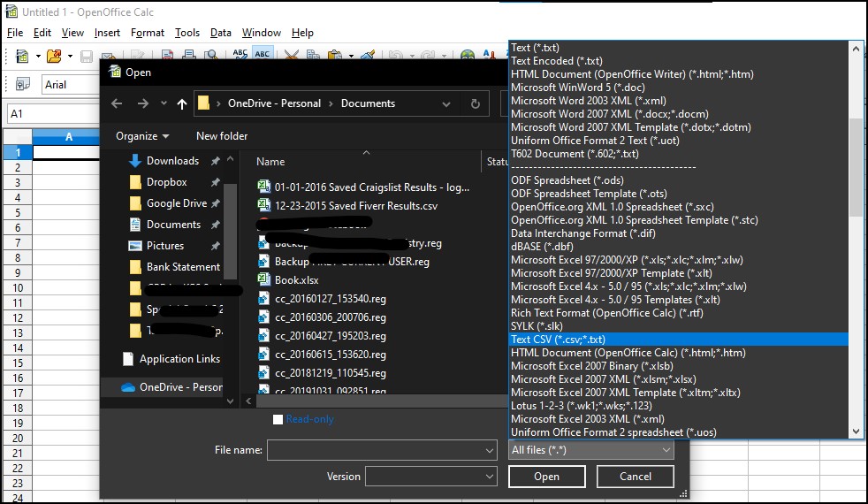Click the Open file folder toolbar icon
This screenshot has height=504, width=868.
click(54, 56)
